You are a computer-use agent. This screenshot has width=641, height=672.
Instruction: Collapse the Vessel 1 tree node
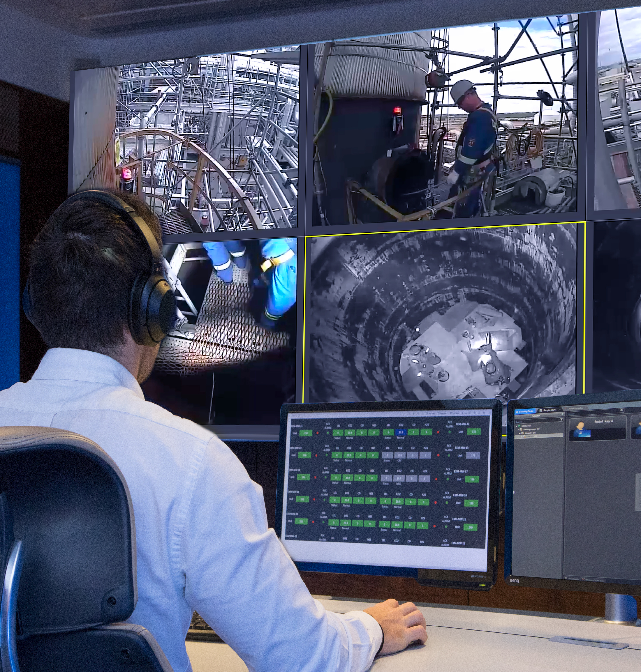tap(520, 434)
